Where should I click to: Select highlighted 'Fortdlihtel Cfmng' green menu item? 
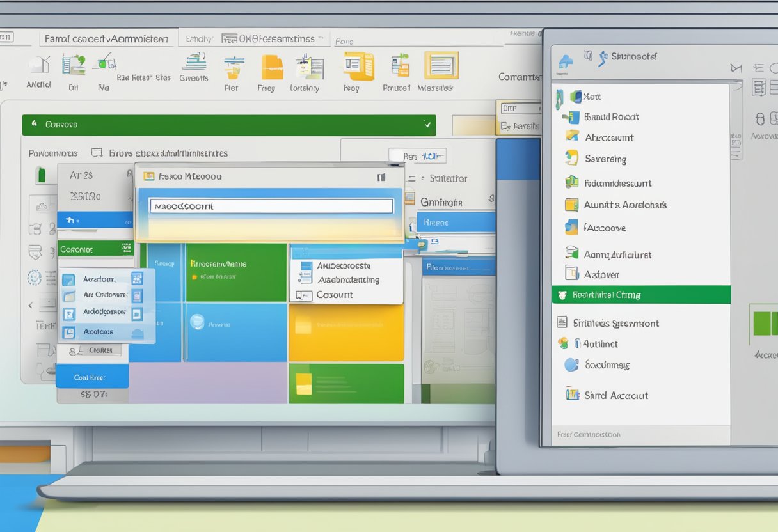tap(640, 295)
